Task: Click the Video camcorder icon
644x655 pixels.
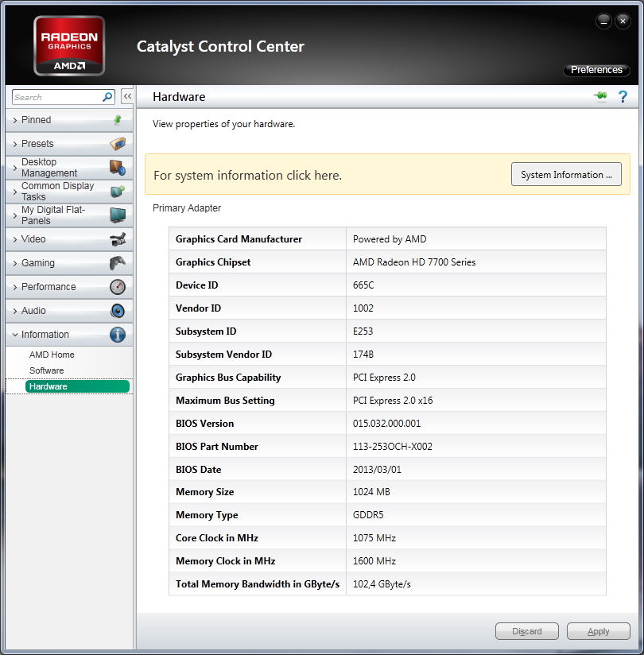Action: click(x=118, y=239)
